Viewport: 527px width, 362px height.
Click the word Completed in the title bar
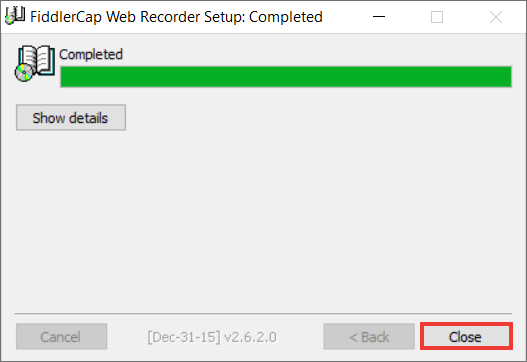pos(286,17)
